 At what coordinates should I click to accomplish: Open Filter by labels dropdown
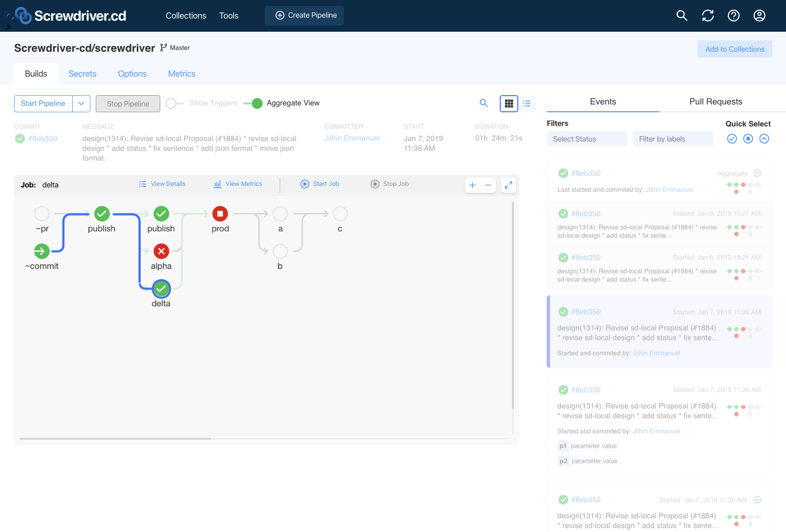pyautogui.click(x=673, y=139)
